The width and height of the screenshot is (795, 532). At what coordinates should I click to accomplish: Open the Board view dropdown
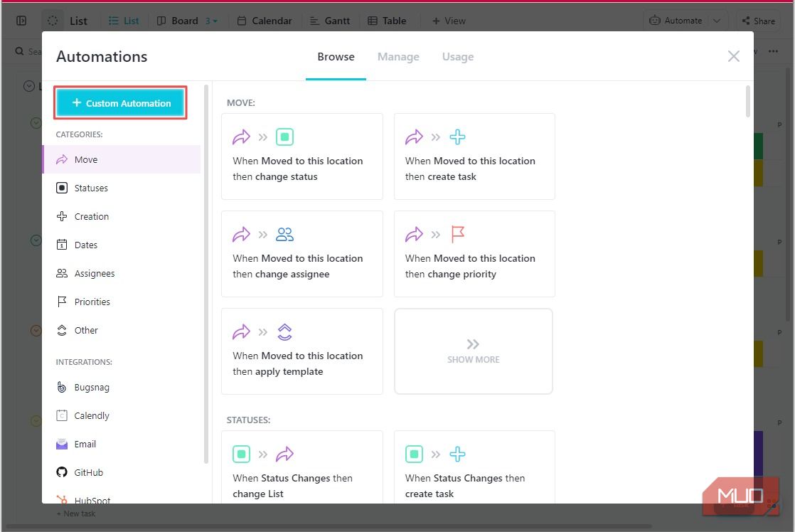[x=213, y=21]
